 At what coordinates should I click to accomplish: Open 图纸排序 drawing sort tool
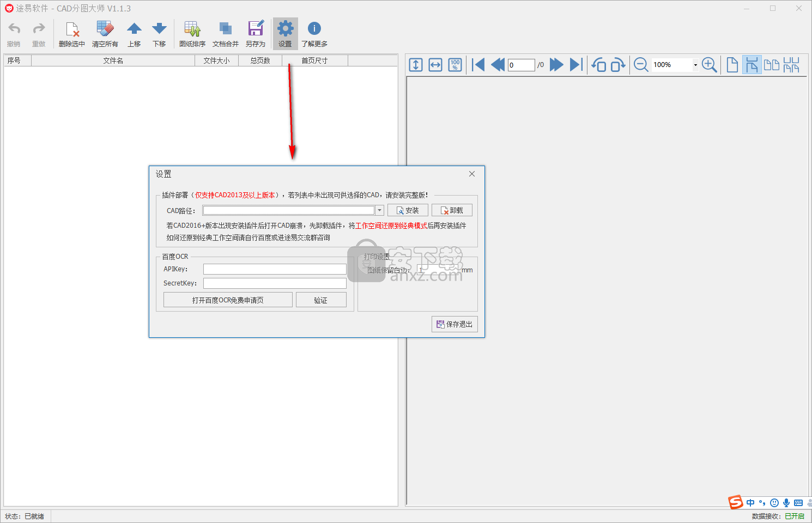pos(192,34)
